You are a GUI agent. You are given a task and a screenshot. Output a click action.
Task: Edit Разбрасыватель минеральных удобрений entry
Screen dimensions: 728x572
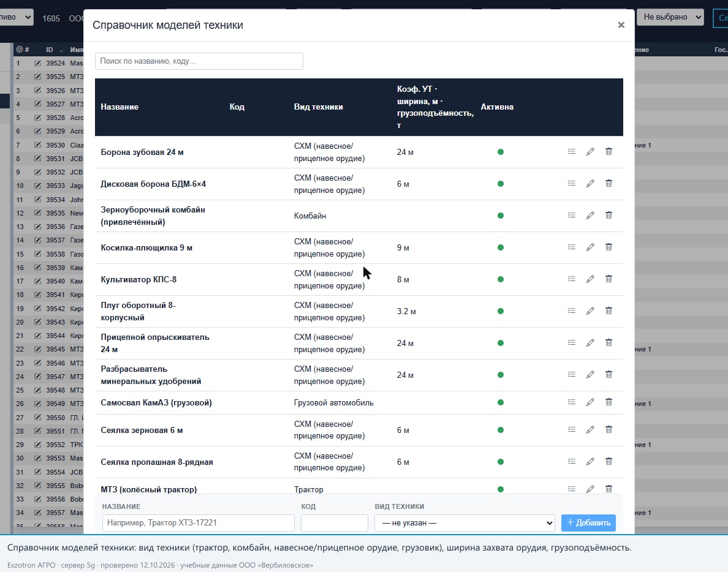(x=590, y=375)
